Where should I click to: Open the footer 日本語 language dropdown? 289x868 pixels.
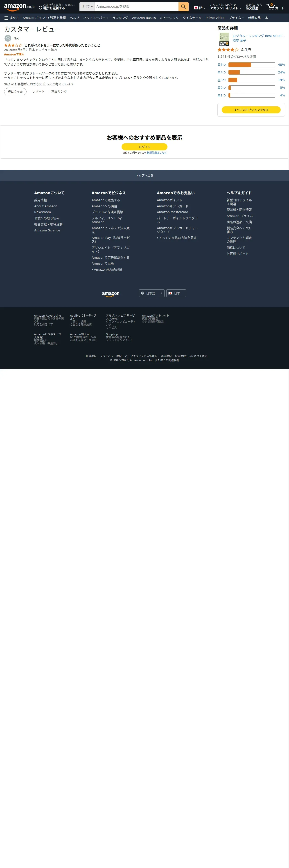click(x=152, y=293)
